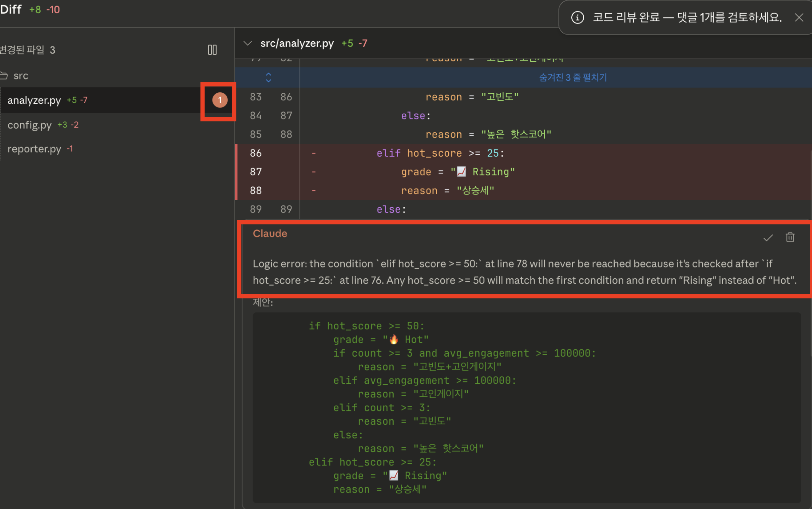
Task: Resolve Claude's comment with the checkmark icon
Action: [768, 238]
